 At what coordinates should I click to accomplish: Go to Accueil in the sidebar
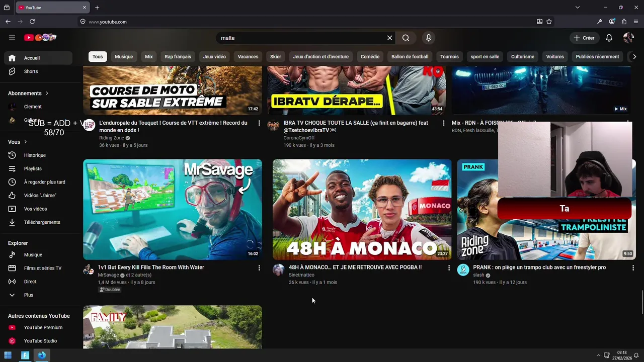coord(38,58)
